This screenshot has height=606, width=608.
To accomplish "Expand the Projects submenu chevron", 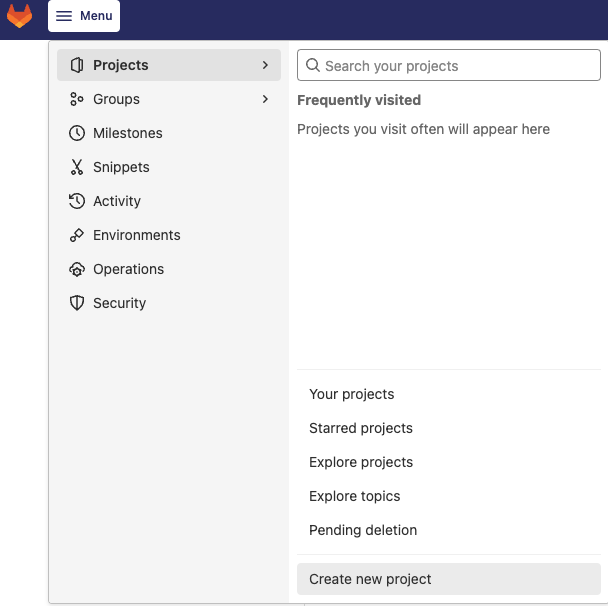I will (x=265, y=65).
